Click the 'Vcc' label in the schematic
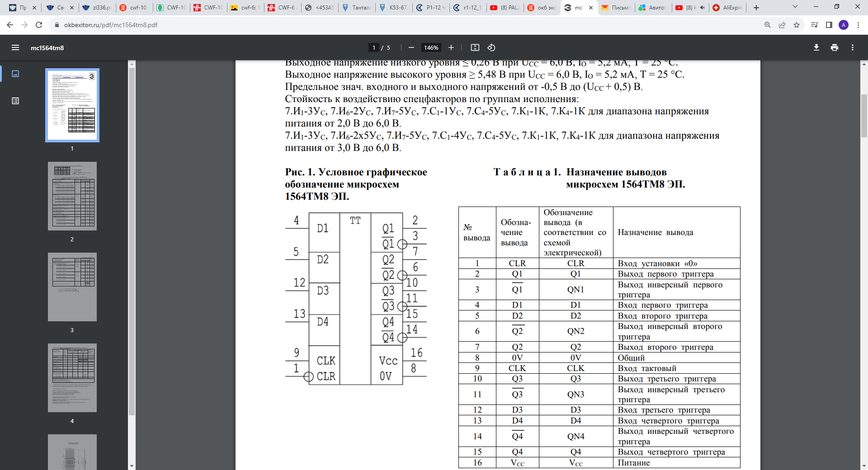 click(388, 361)
